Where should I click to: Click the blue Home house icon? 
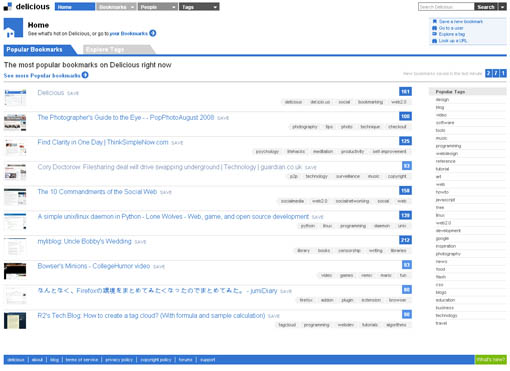(13, 28)
